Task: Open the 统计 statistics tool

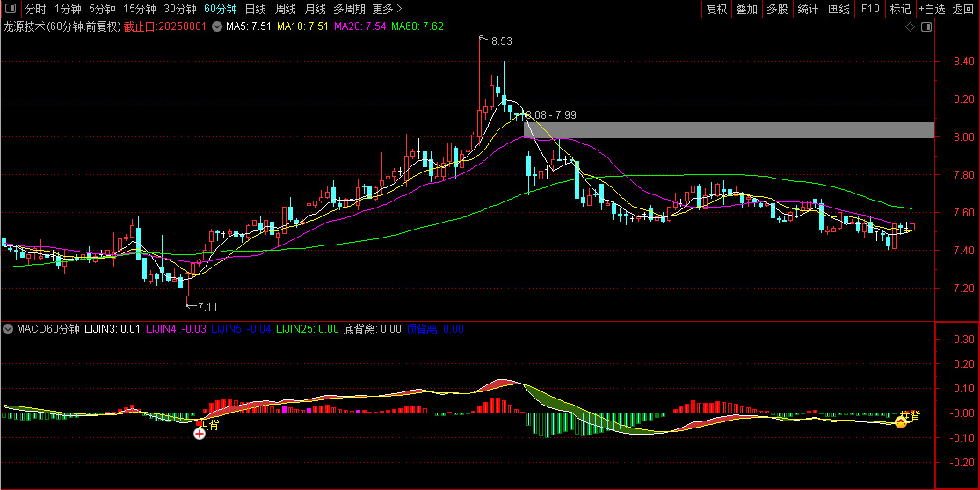Action: coord(808,9)
